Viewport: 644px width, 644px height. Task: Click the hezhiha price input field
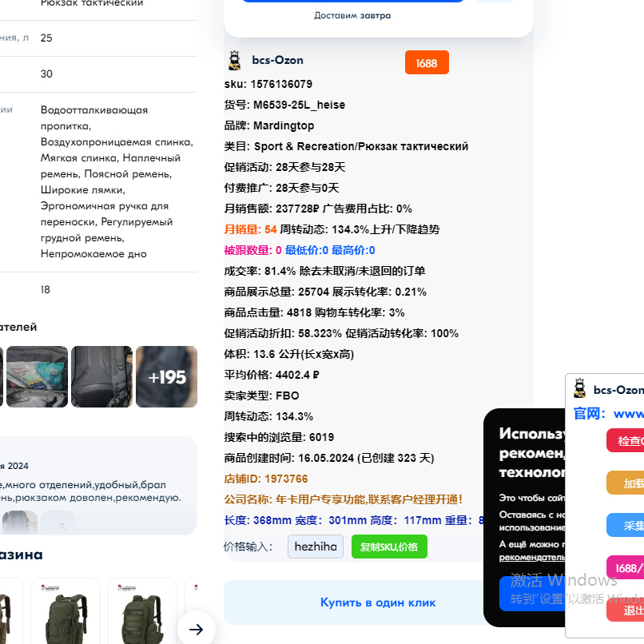point(315,547)
